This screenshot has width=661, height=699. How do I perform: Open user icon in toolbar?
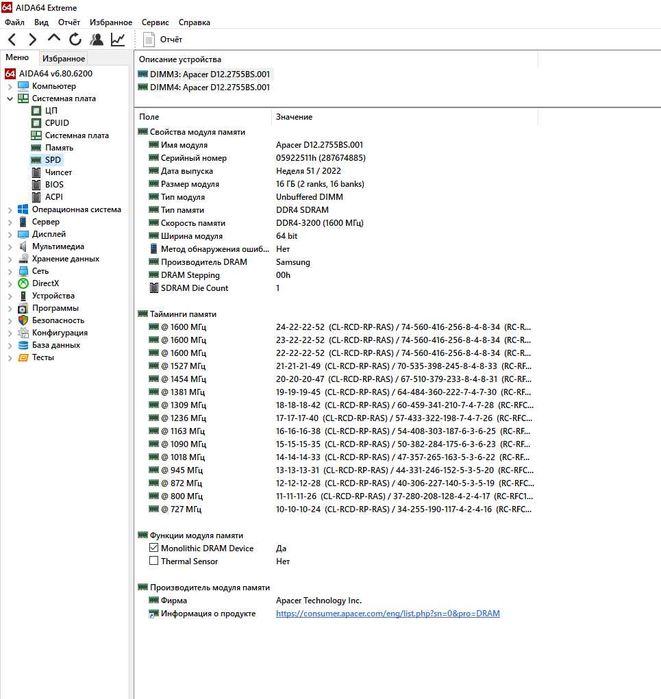[x=96, y=40]
